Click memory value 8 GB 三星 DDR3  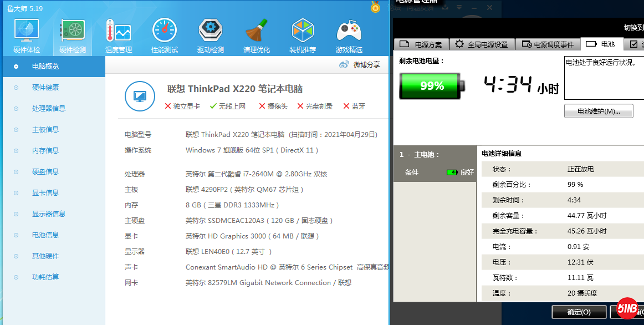232,205
